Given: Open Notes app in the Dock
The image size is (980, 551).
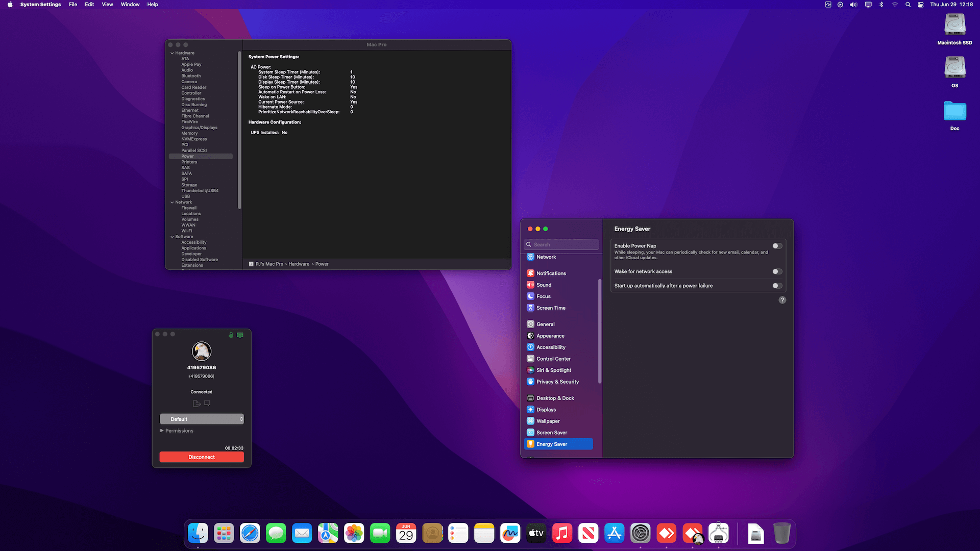Looking at the screenshot, I should point(484,534).
